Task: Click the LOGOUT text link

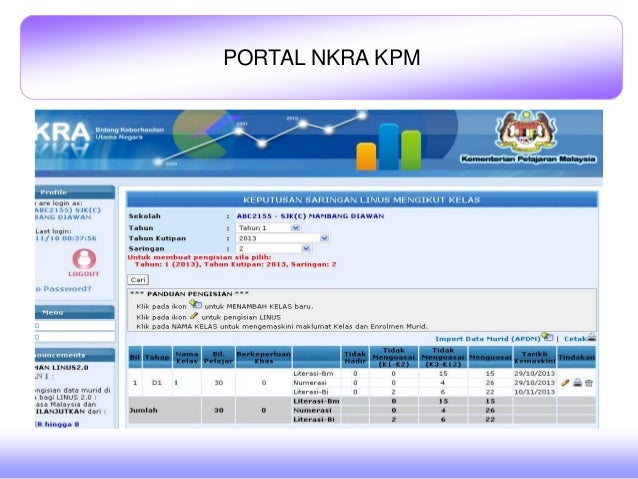Action: (x=84, y=274)
